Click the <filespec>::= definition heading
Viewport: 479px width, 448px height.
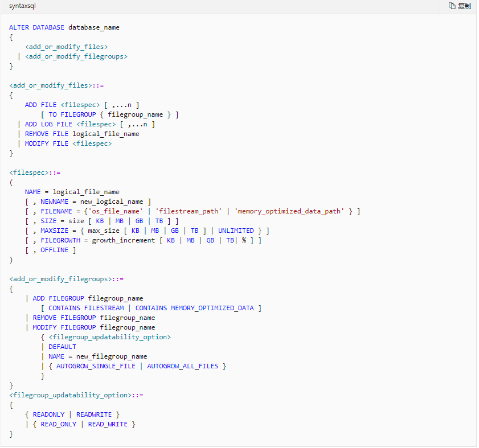click(x=35, y=172)
